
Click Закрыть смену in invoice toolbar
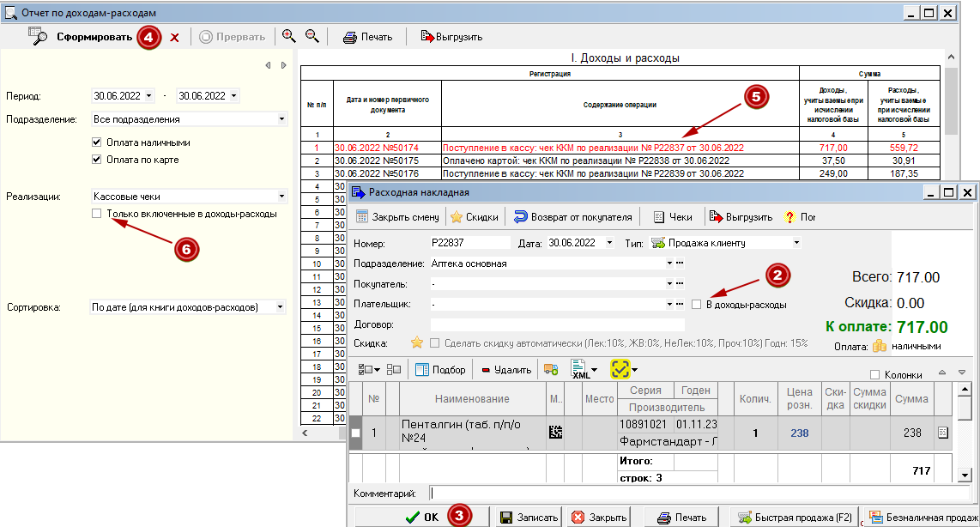tap(397, 217)
